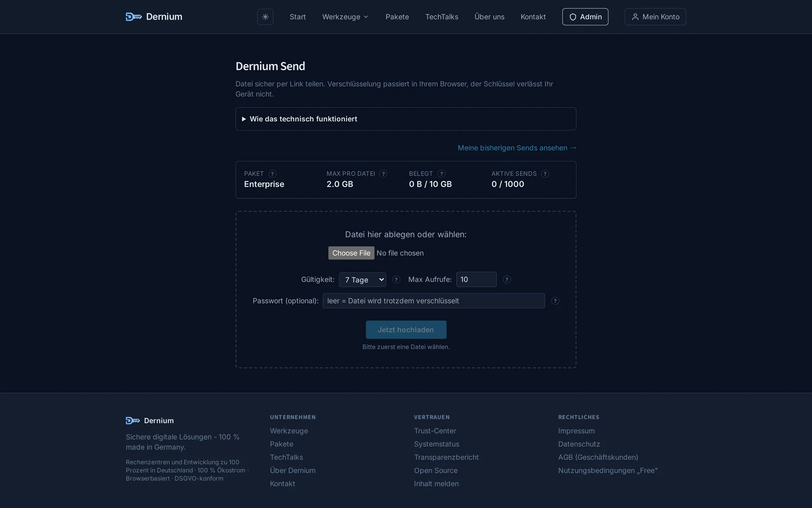The image size is (812, 508).
Task: Click the help icon next to MAX PRO DATEI
Action: tap(383, 174)
